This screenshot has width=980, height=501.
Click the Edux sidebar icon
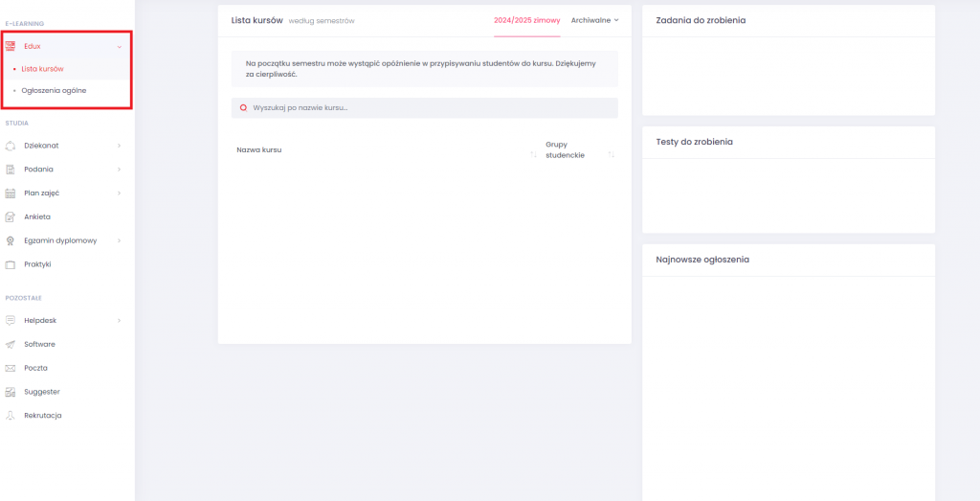[x=11, y=46]
